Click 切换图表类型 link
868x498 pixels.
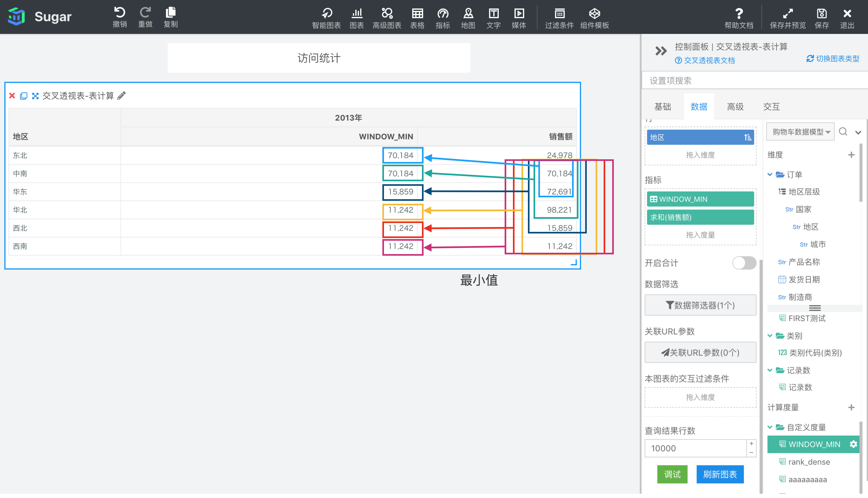(833, 59)
